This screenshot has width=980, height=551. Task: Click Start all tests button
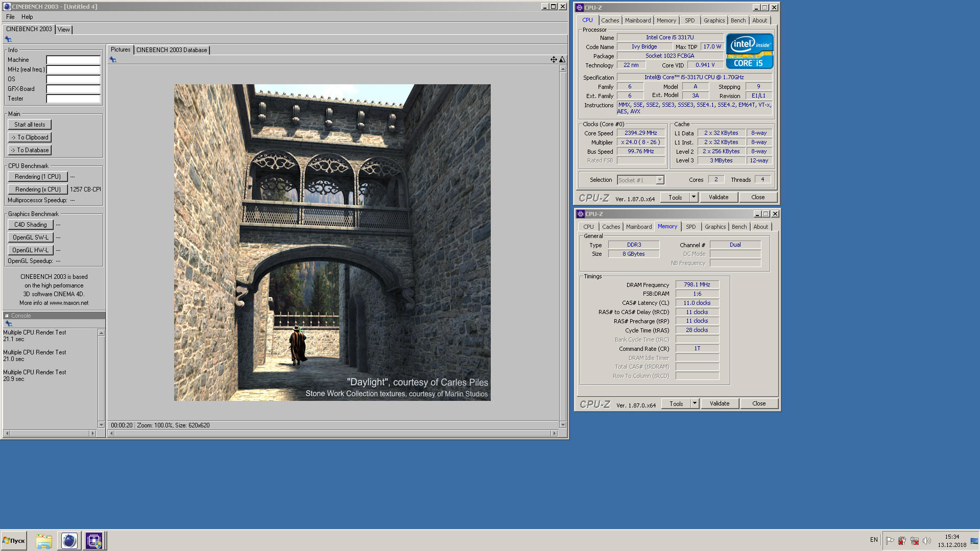pyautogui.click(x=30, y=125)
